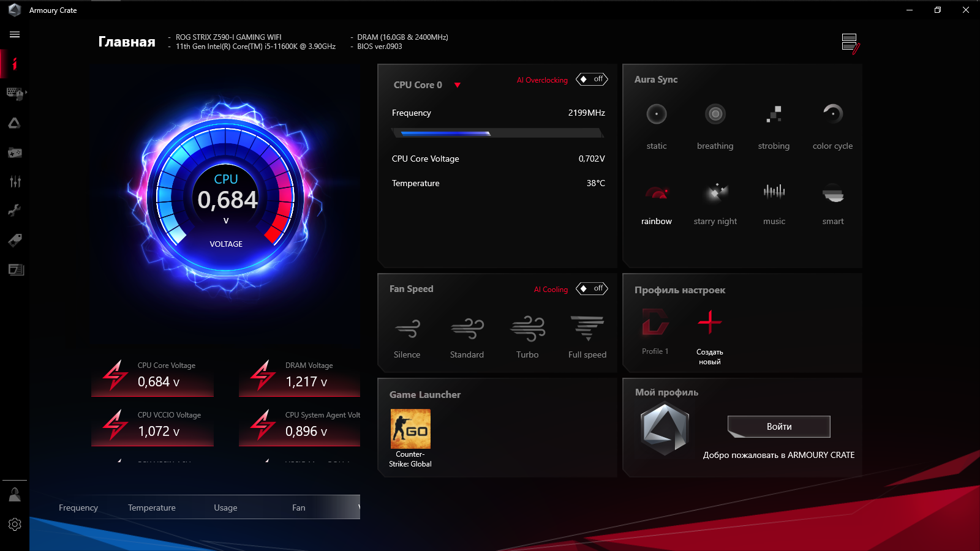Open the Game Library gamepad icon
This screenshot has width=980, height=551.
tap(15, 152)
